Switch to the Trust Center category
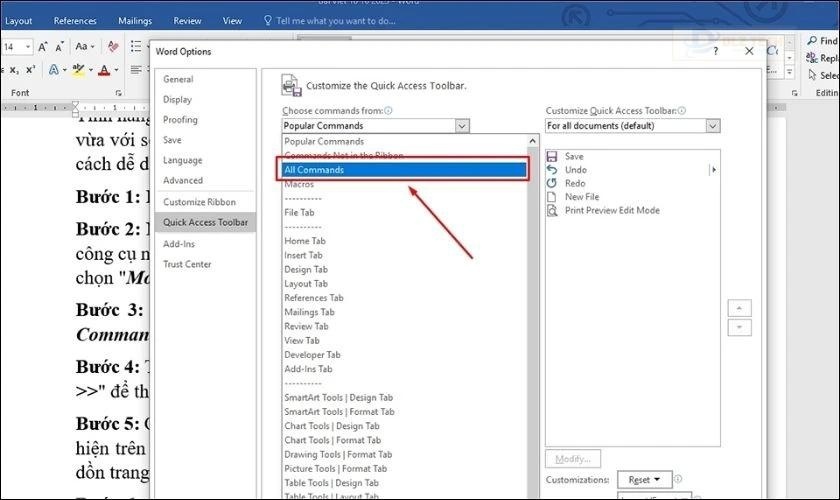The width and height of the screenshot is (840, 500). [x=187, y=264]
